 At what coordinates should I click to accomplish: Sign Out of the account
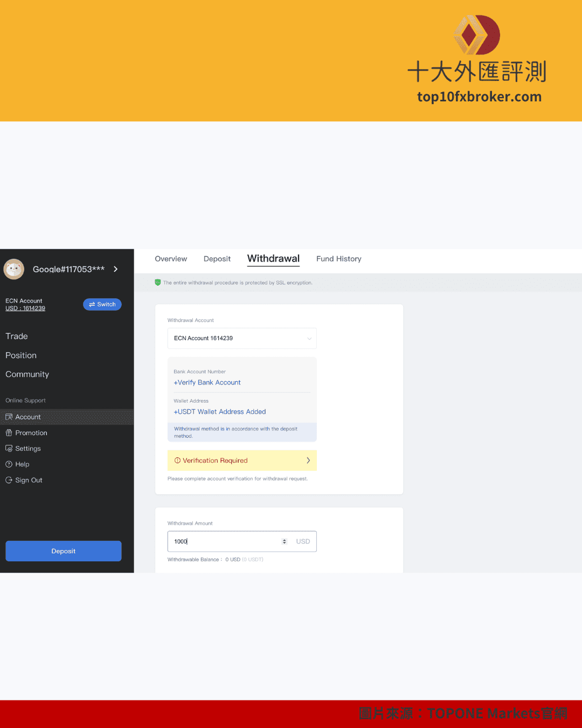click(29, 480)
